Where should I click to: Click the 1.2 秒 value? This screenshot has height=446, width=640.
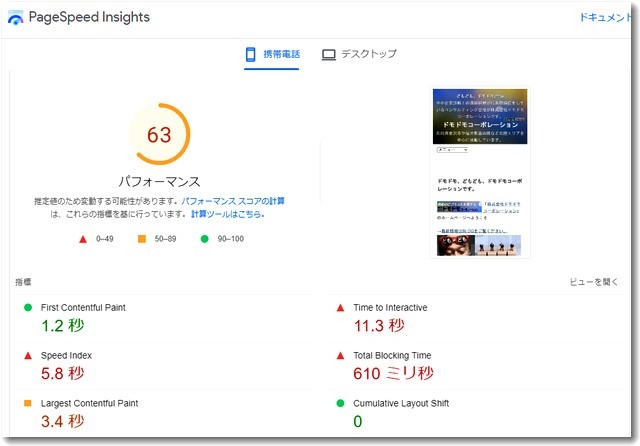coord(63,326)
